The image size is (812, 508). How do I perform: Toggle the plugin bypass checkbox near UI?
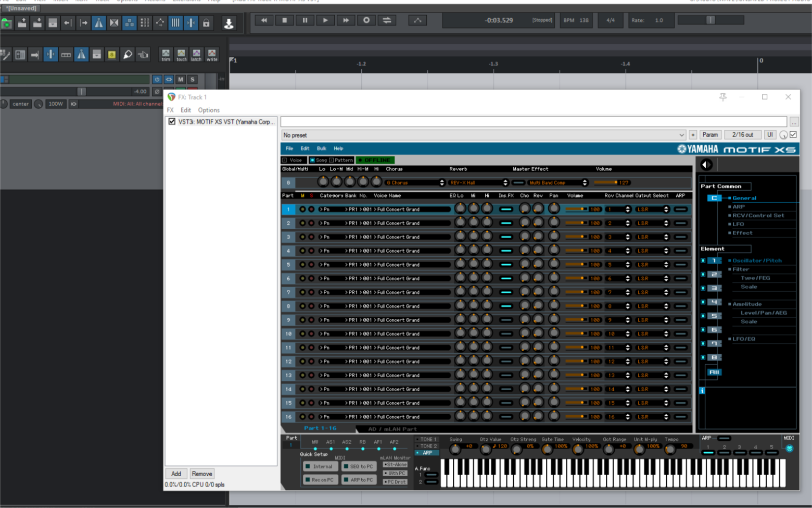(x=793, y=135)
